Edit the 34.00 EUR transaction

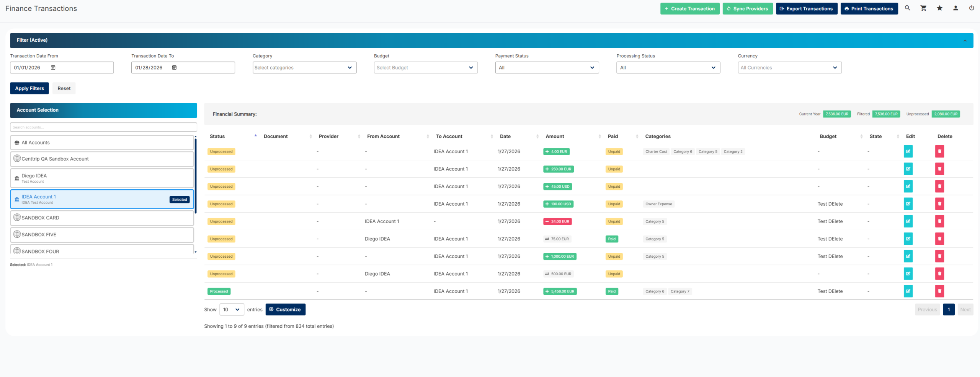(x=908, y=221)
